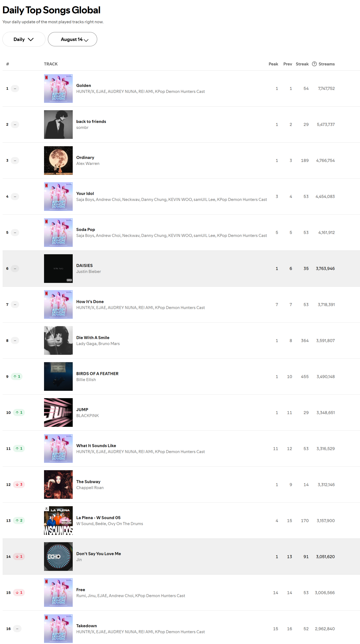
Task: Click the up-one rank indicator for JUMP
Action: pos(19,412)
